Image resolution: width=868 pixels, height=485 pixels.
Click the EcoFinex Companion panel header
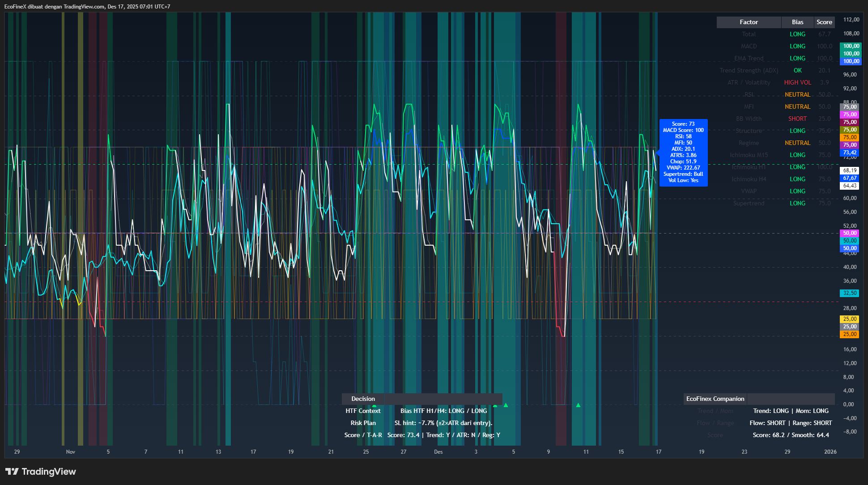[715, 399]
